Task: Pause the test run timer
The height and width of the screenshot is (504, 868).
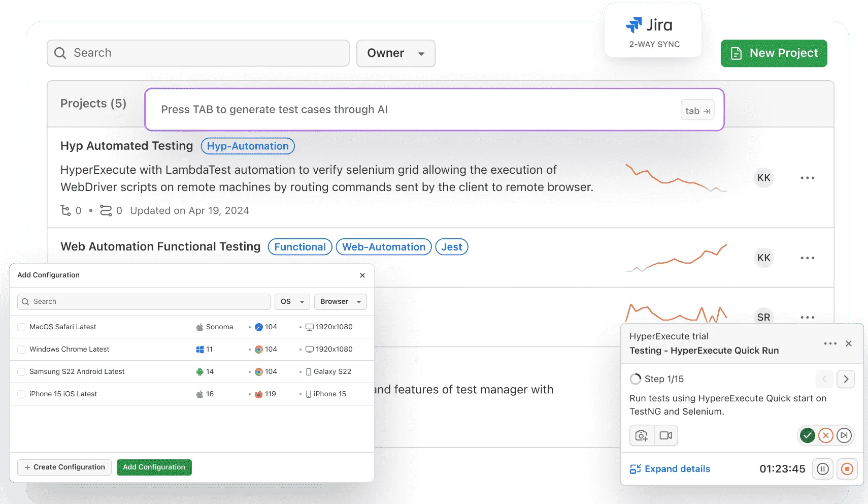Action: pos(823,469)
